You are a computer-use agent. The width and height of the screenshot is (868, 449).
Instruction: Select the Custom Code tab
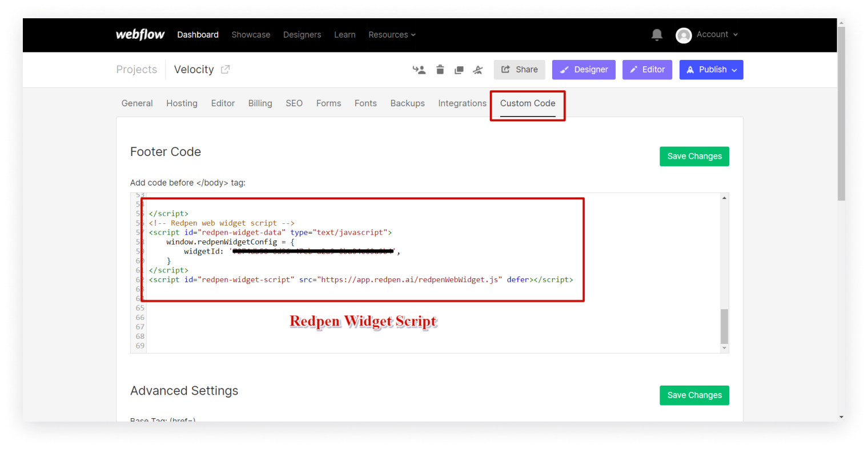click(528, 103)
